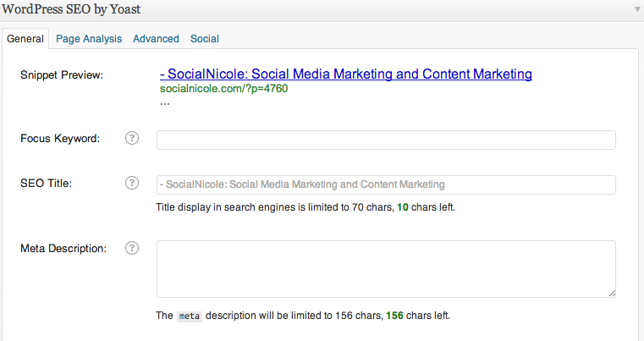This screenshot has width=644, height=341.
Task: Click inside the Meta Description textarea
Action: (386, 268)
